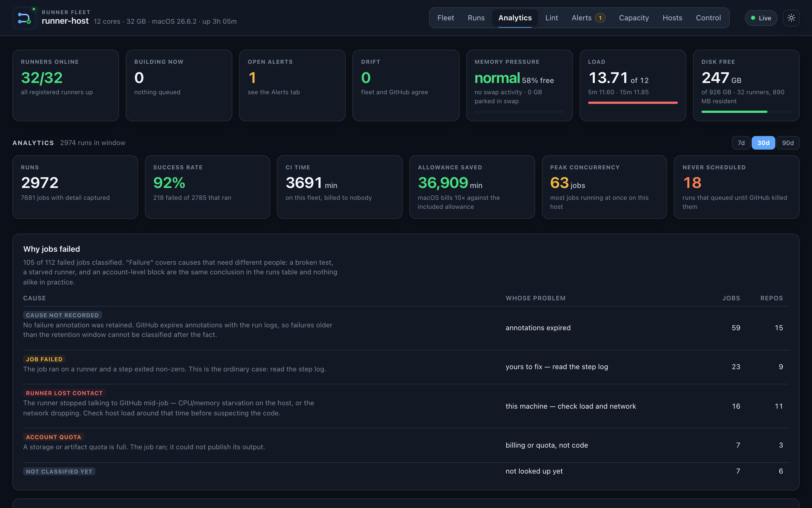Click the REPOS column header
This screenshot has height=508, width=812.
pos(771,298)
